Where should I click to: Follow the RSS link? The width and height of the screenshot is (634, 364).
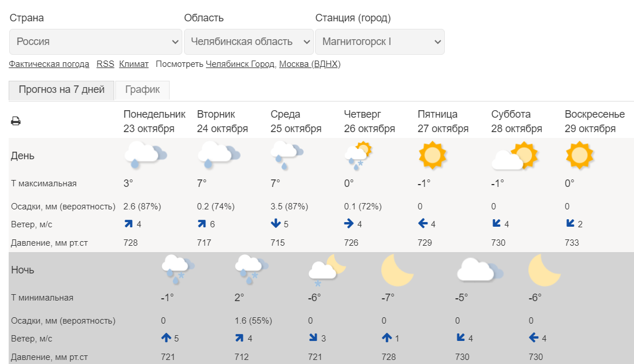click(x=105, y=64)
